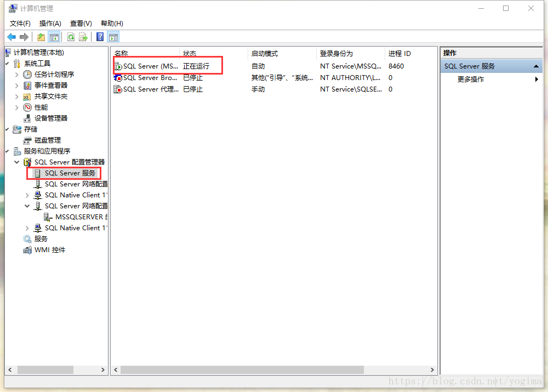The image size is (548, 392).
Task: Click the 计算机管理 title bar icon
Action: click(13, 8)
